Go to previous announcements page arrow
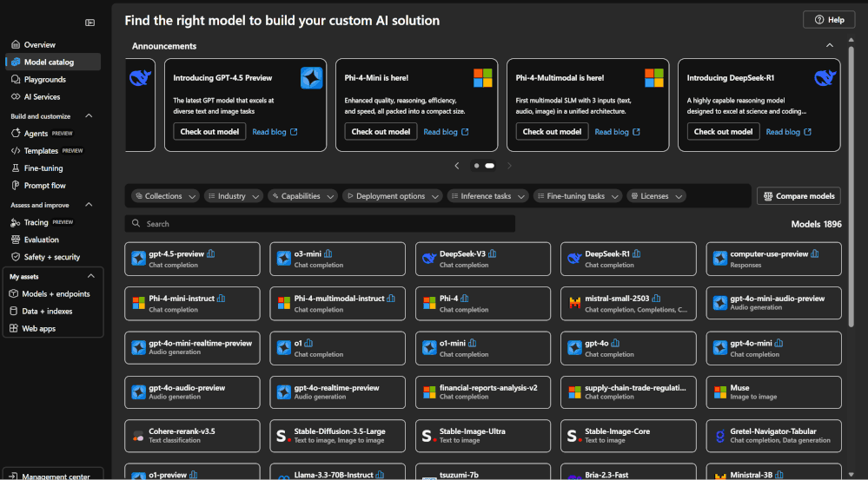This screenshot has height=480, width=868. [x=457, y=165]
